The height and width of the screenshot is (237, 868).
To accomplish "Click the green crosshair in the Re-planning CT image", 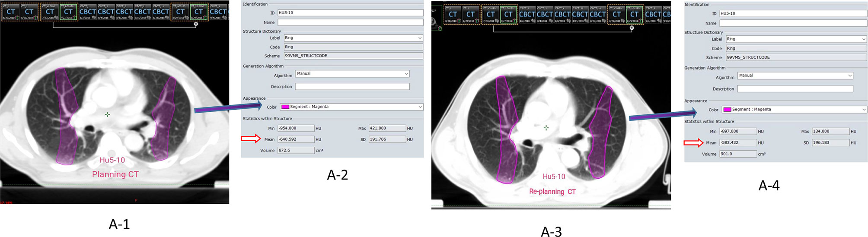I will click(546, 128).
